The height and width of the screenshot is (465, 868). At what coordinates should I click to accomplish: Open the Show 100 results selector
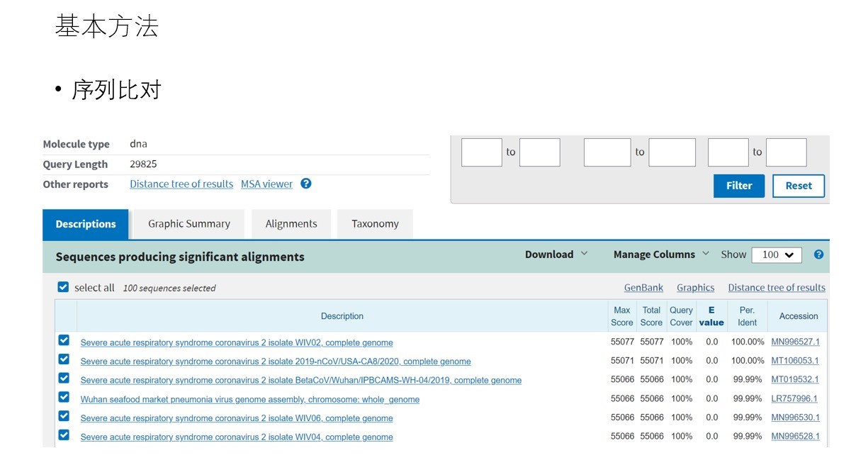pos(777,255)
